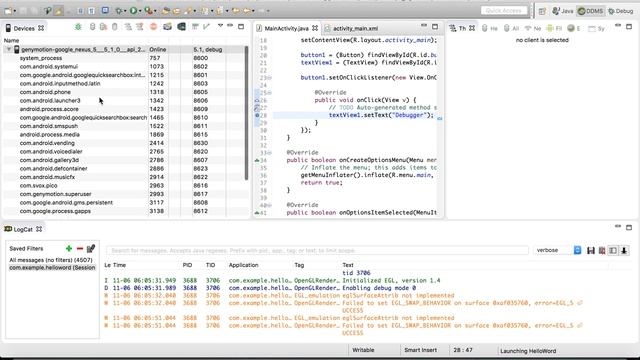Click the Dump View Hierarchy icon

coord(181,27)
